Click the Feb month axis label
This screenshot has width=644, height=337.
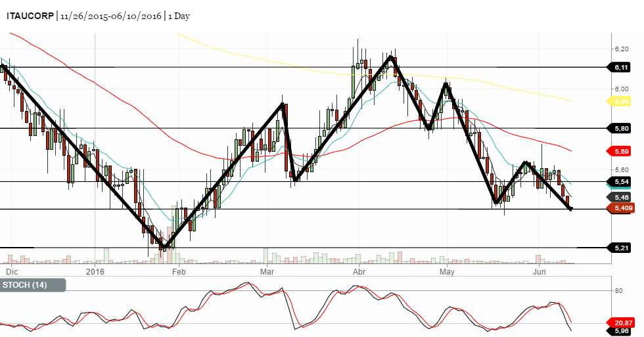[x=179, y=272]
